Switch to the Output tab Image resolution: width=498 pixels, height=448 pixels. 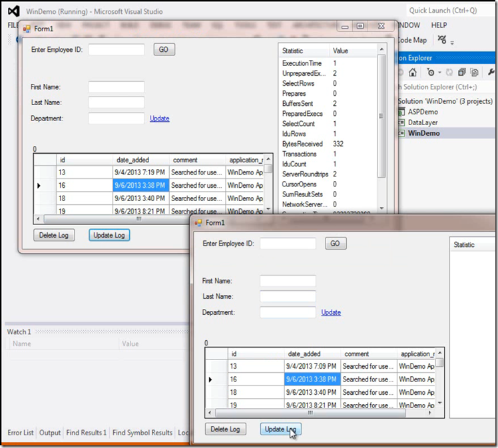tap(50, 433)
